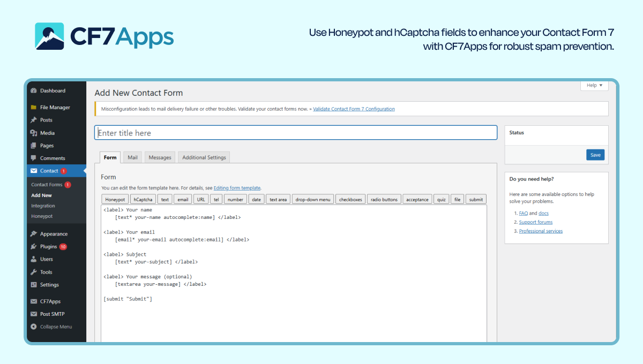
Task: Insert a file upload tag
Action: coord(457,200)
